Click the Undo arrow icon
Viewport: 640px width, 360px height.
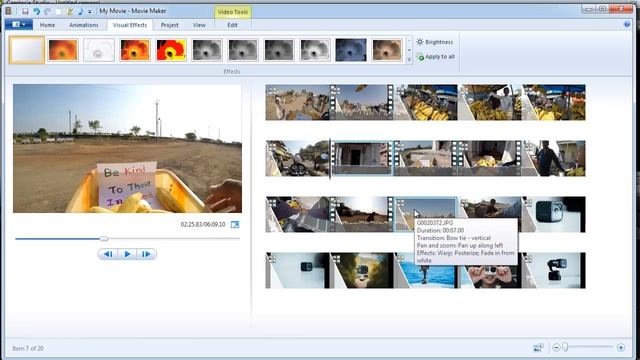(36, 11)
